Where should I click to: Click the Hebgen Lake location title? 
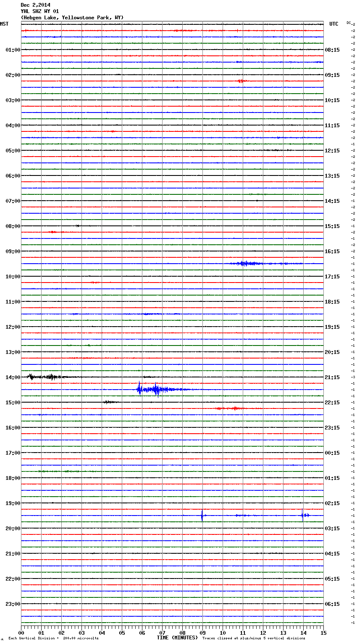72,18
